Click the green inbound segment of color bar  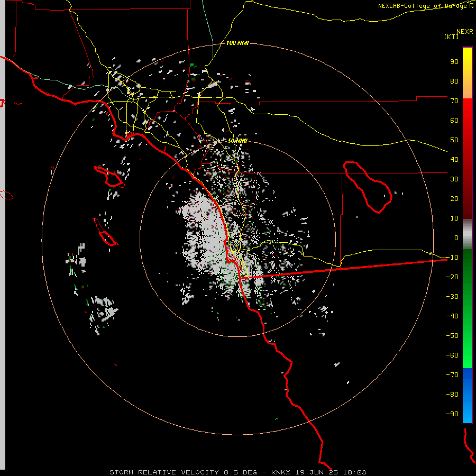point(467,308)
